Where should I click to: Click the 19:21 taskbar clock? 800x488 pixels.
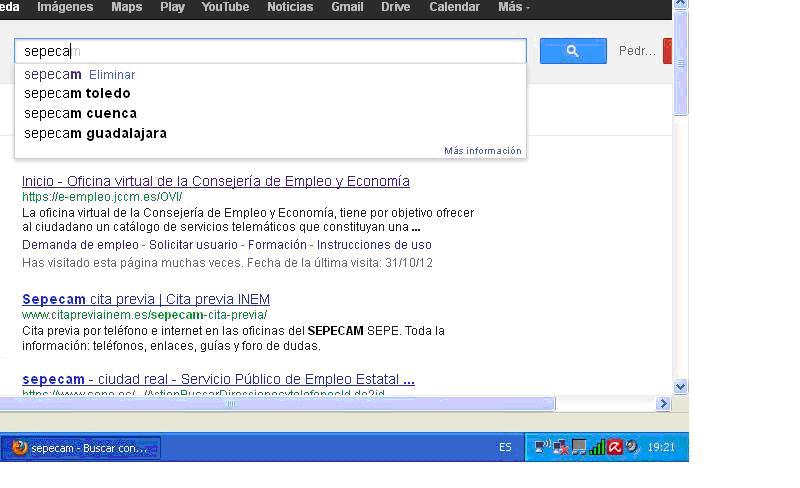click(661, 448)
